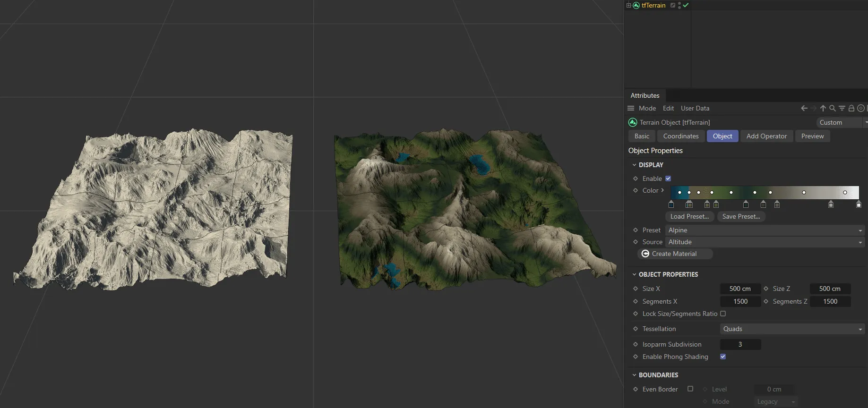
Task: Go forward with the right arrow icon
Action: click(x=814, y=108)
